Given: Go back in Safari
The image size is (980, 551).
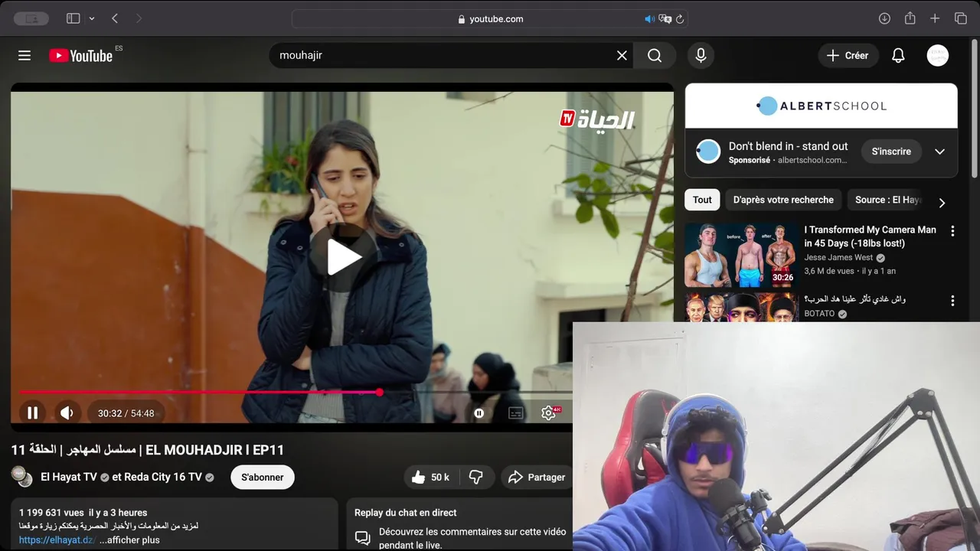Looking at the screenshot, I should tap(115, 18).
